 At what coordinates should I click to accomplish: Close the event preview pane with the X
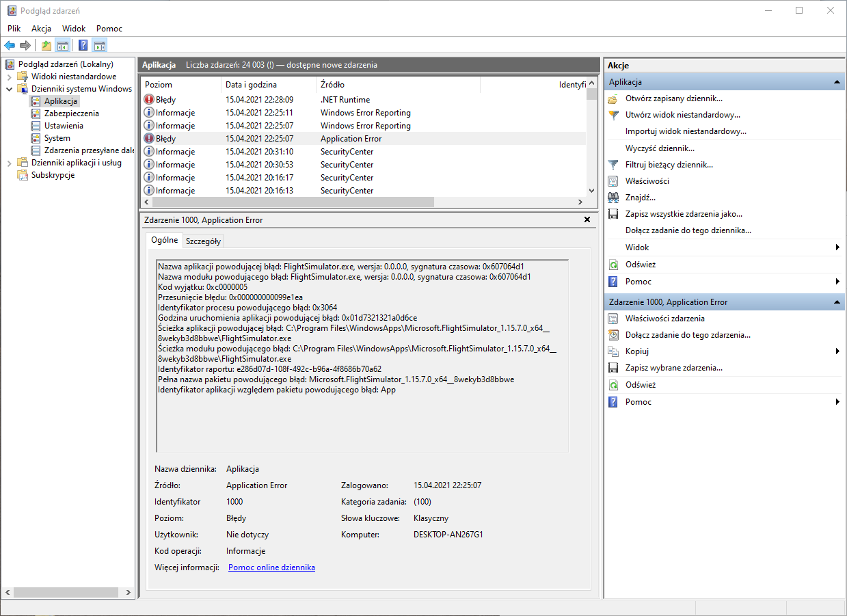click(x=587, y=219)
